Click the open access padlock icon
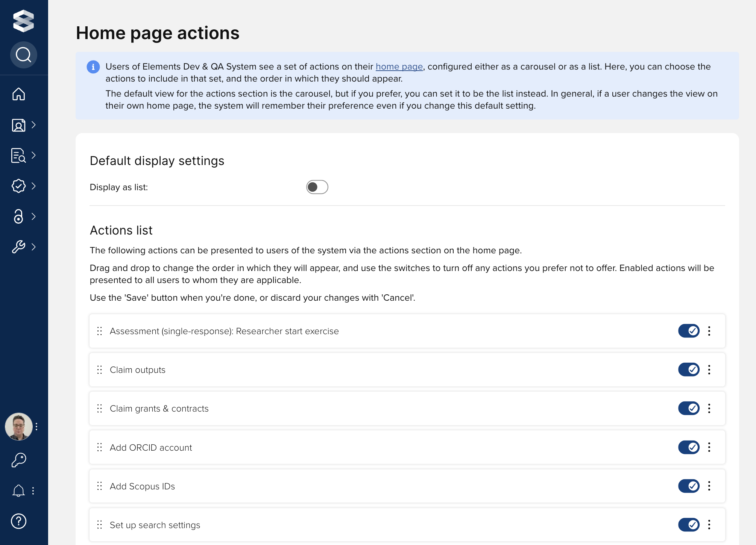The image size is (756, 545). [18, 216]
